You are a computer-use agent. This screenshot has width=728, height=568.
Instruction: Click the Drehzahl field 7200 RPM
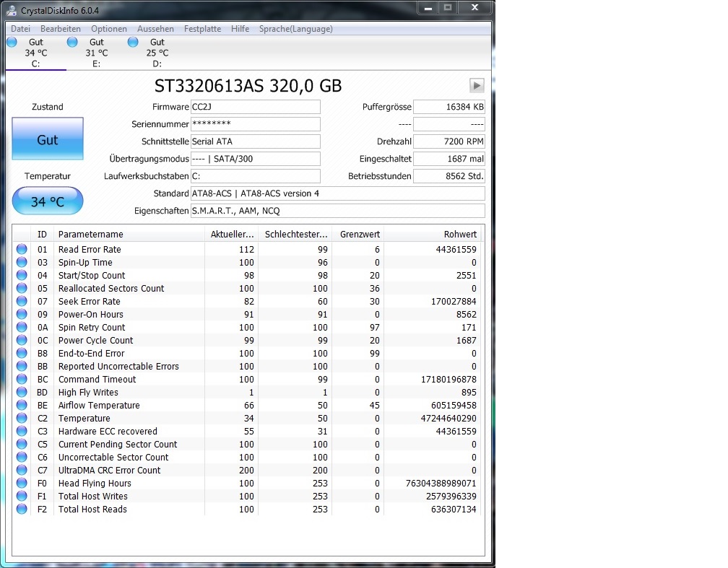coord(449,141)
